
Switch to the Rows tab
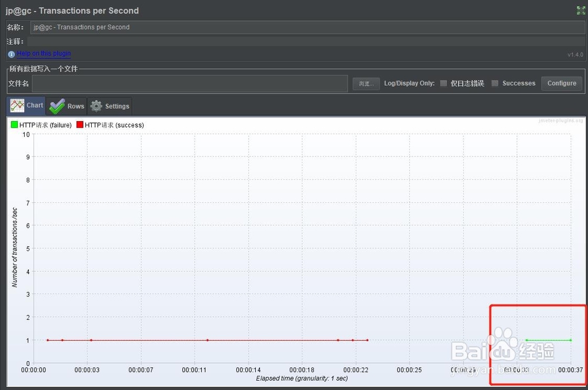(67, 106)
